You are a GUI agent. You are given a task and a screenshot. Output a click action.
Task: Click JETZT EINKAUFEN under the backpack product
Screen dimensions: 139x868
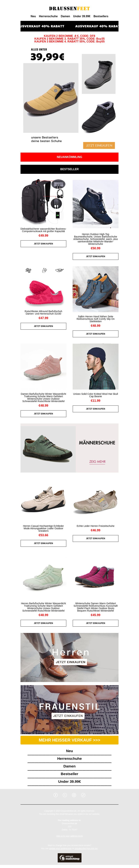(x=43, y=244)
